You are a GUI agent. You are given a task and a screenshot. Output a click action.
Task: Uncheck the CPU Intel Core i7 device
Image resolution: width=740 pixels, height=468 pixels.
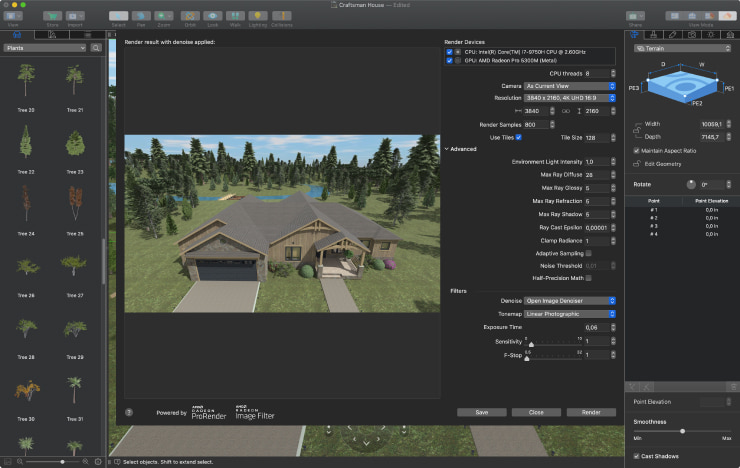[x=449, y=52]
